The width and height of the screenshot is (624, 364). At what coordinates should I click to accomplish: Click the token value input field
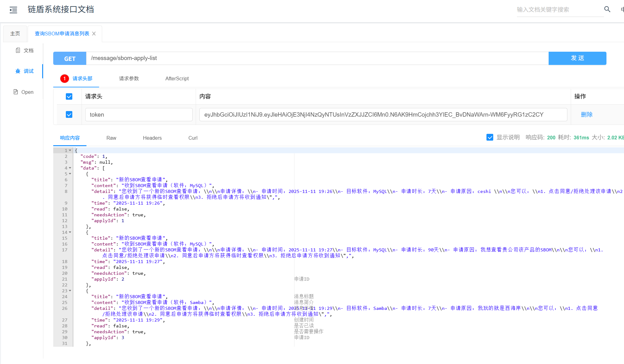(383, 114)
